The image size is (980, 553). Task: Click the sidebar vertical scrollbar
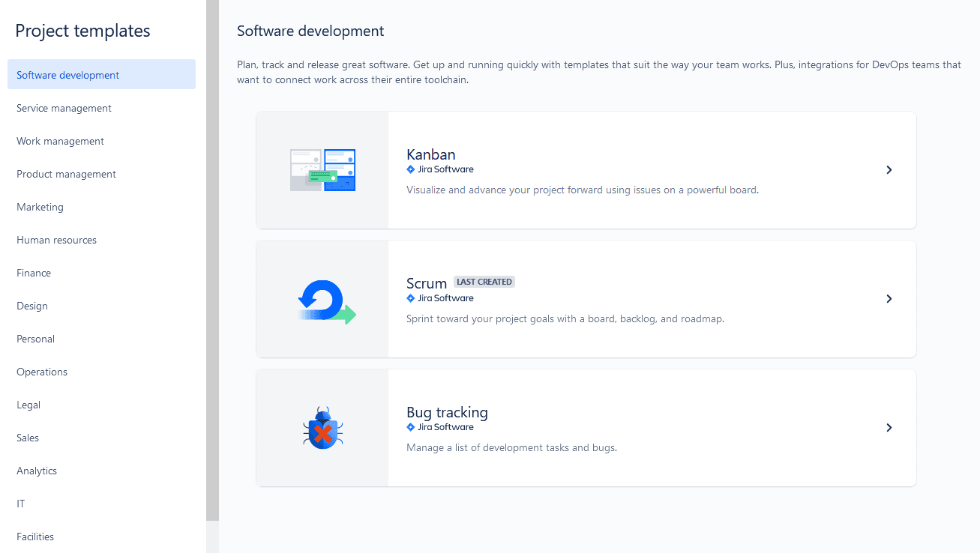[x=212, y=260]
